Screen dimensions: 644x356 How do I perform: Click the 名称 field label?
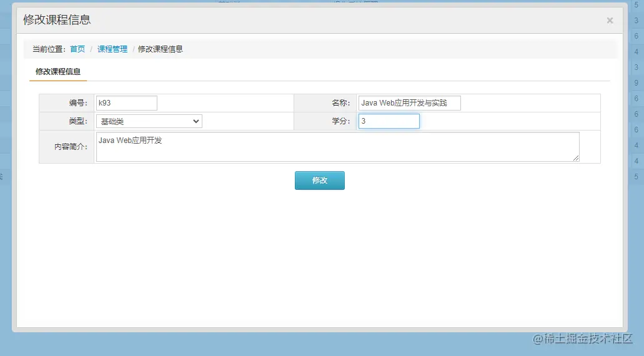pos(341,103)
